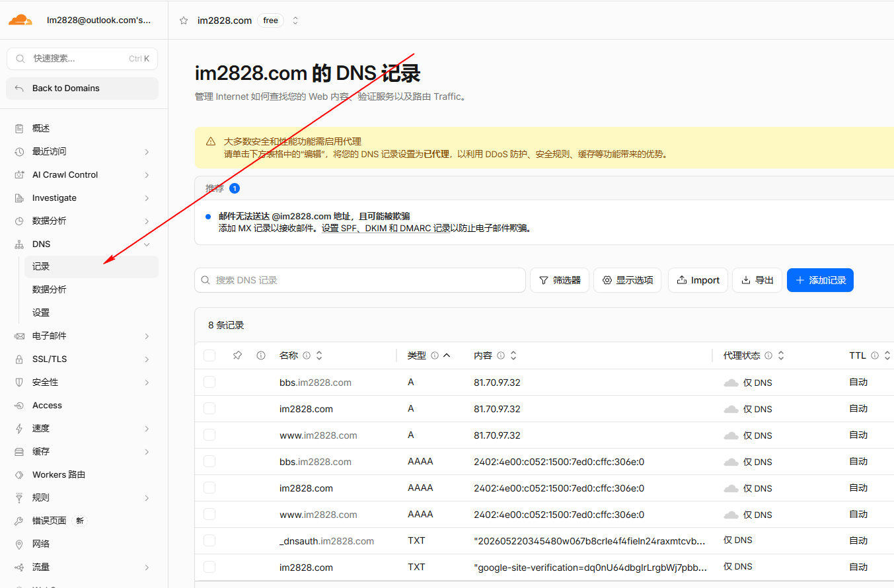Click the Workers 路由 icon
This screenshot has height=588, width=894.
coord(19,474)
